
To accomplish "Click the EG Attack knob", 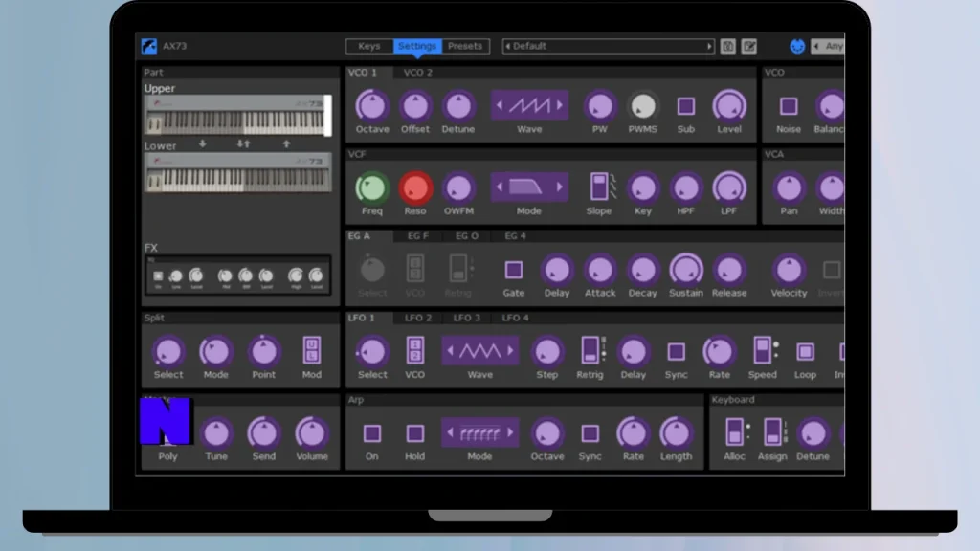I will click(600, 269).
